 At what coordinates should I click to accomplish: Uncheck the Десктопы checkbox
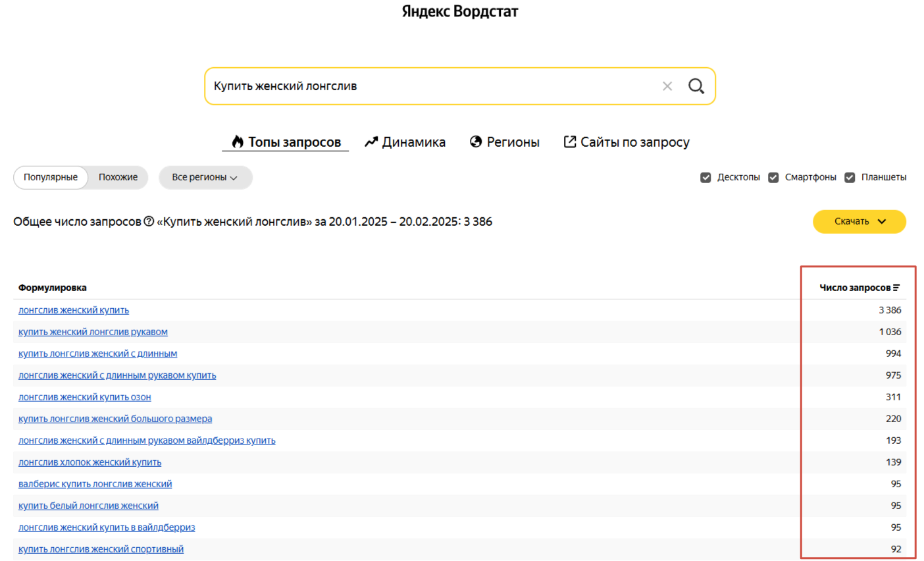click(706, 178)
